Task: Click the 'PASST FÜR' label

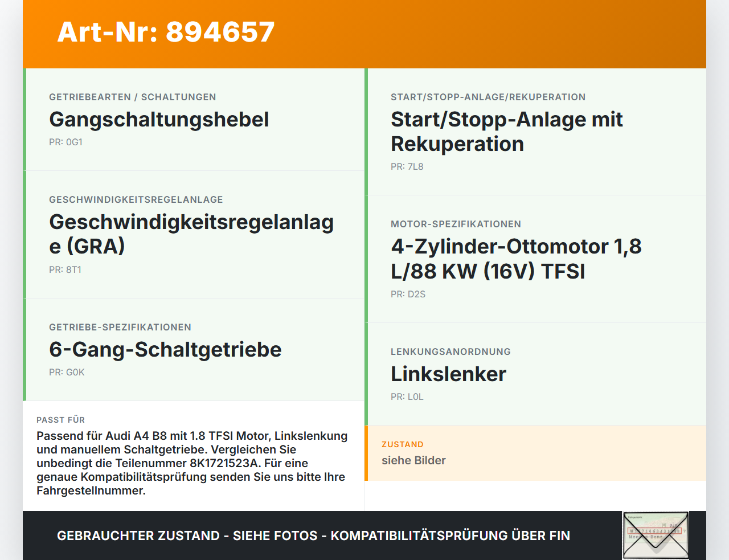Action: point(60,420)
